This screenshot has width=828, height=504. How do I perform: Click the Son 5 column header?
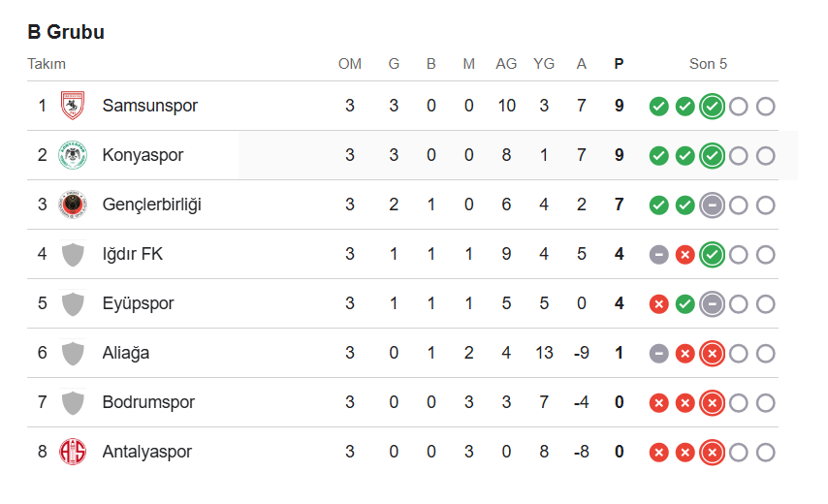(708, 64)
